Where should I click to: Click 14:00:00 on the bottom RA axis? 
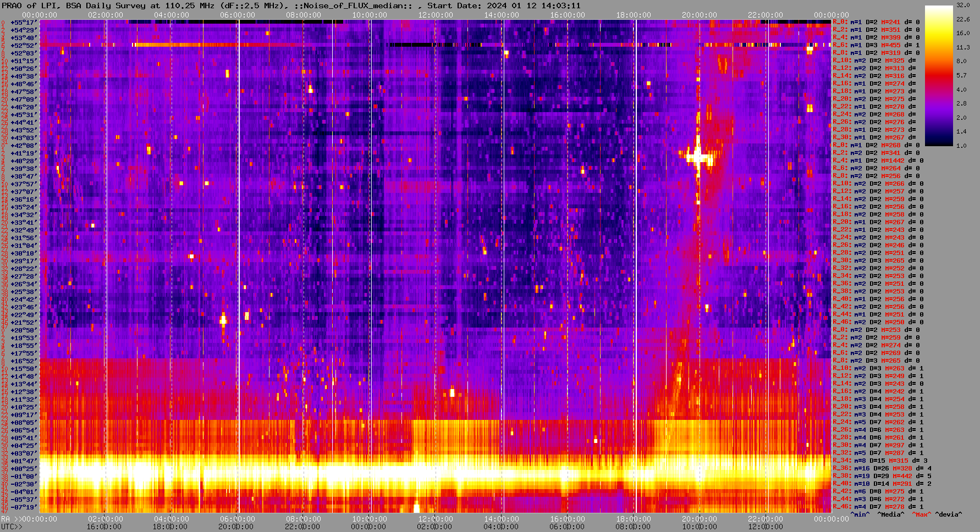[502, 519]
